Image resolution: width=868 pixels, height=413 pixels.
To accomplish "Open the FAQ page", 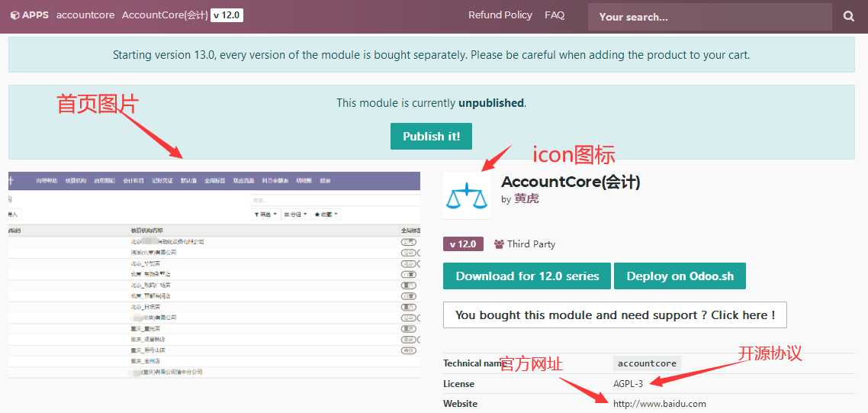I will pyautogui.click(x=554, y=15).
